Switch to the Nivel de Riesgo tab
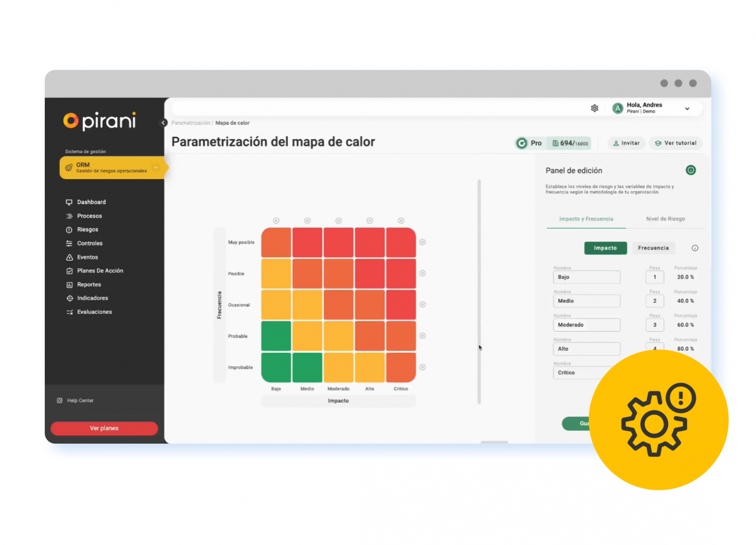 coord(665,219)
